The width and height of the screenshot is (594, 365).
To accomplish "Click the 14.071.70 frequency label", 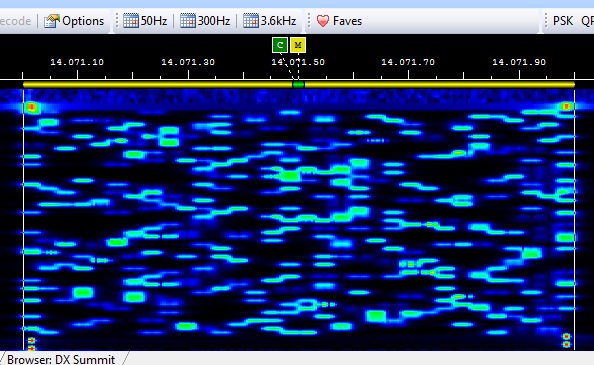I will (x=408, y=62).
